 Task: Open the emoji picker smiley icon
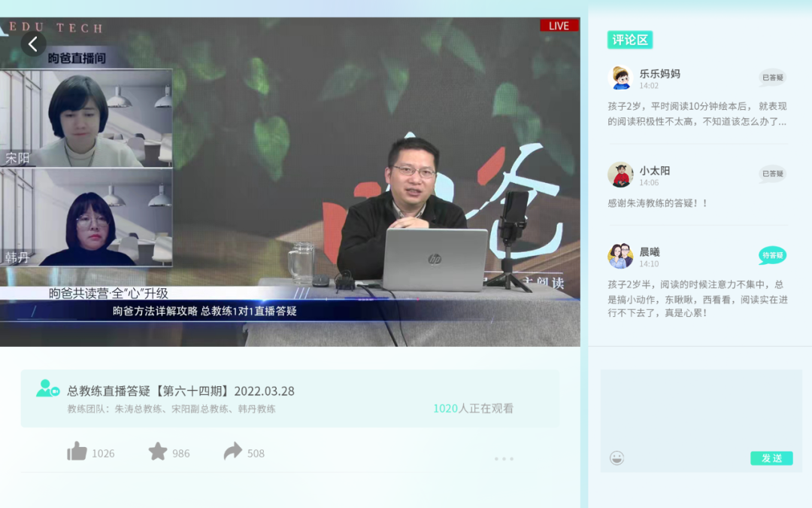(x=617, y=458)
